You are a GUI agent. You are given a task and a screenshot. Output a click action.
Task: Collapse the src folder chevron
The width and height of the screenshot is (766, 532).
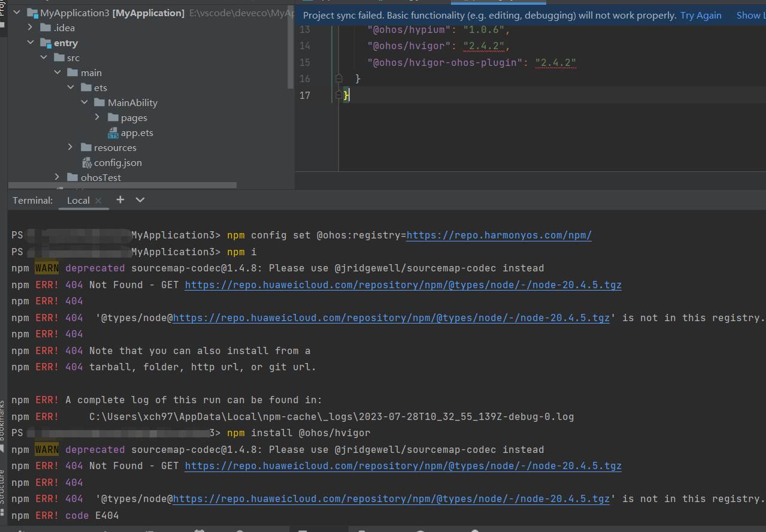(x=44, y=58)
